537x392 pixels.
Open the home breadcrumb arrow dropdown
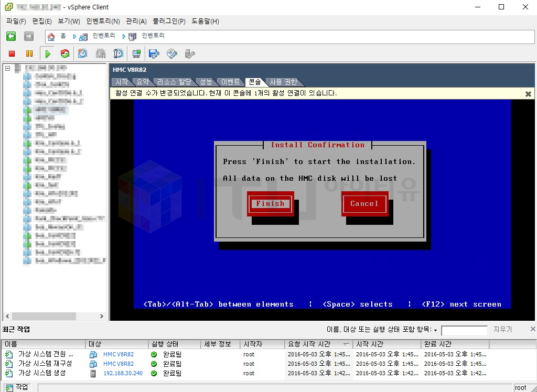pyautogui.click(x=74, y=36)
